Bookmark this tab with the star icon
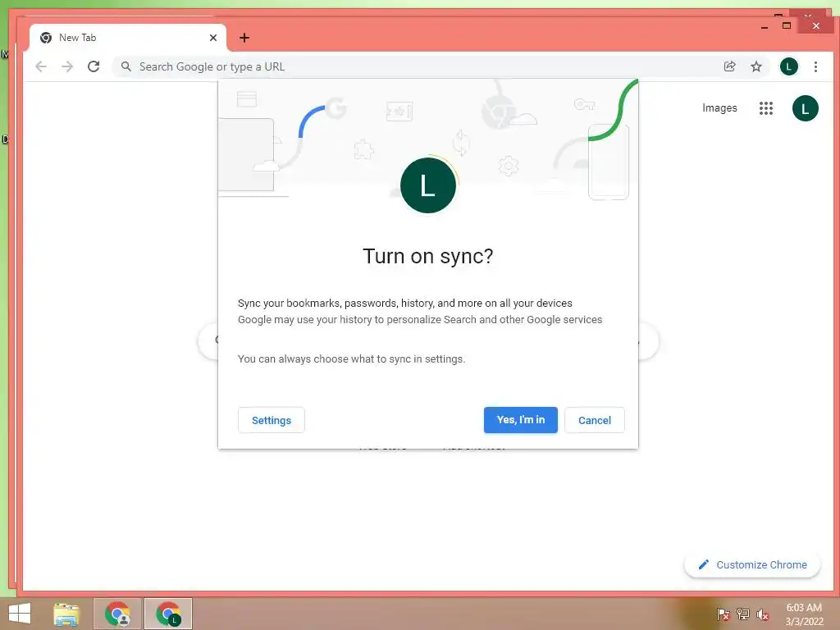 pos(756,66)
